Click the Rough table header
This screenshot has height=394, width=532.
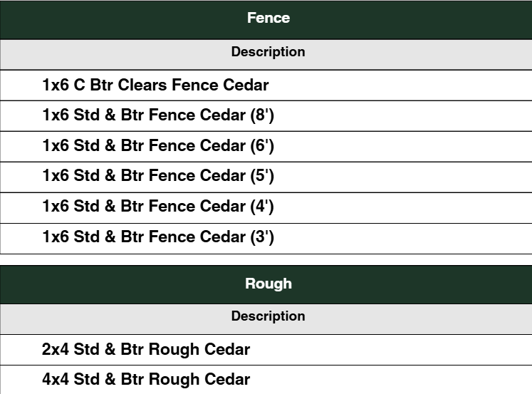tap(268, 284)
